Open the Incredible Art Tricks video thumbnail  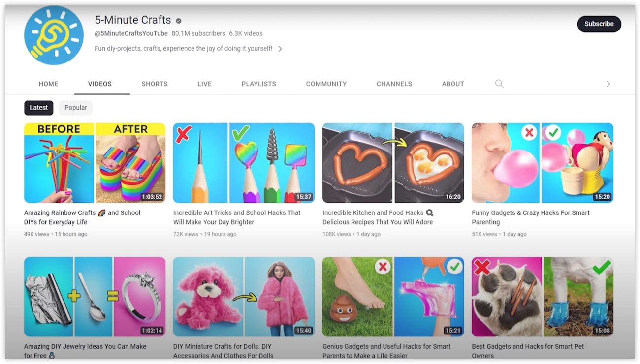tap(244, 163)
